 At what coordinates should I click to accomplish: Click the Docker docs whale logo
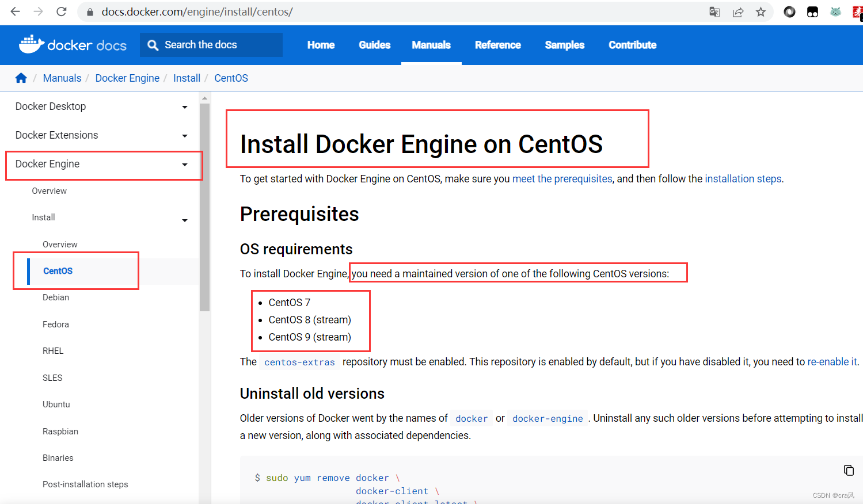point(32,44)
